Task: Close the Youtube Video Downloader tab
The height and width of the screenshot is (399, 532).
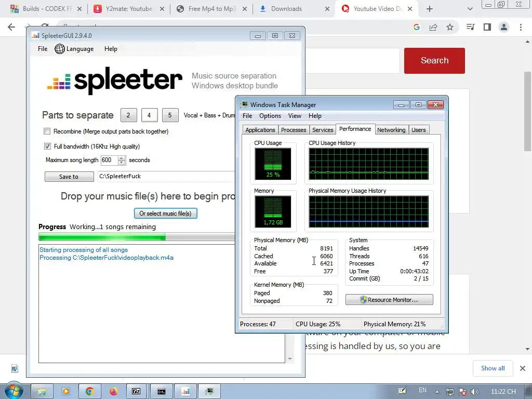Action: [410, 9]
